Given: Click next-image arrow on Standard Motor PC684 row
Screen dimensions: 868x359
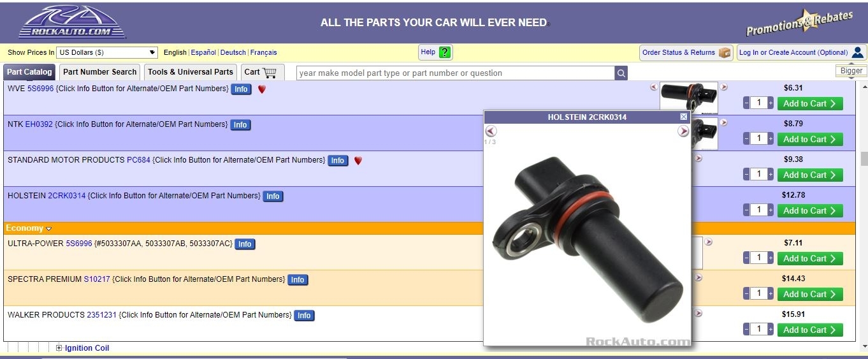Looking at the screenshot, I should click(x=698, y=158).
